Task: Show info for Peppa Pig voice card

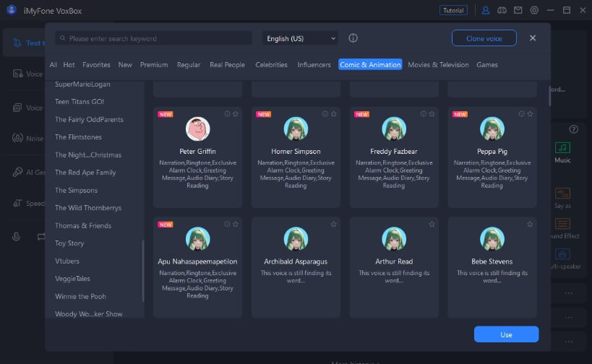Action: click(521, 114)
